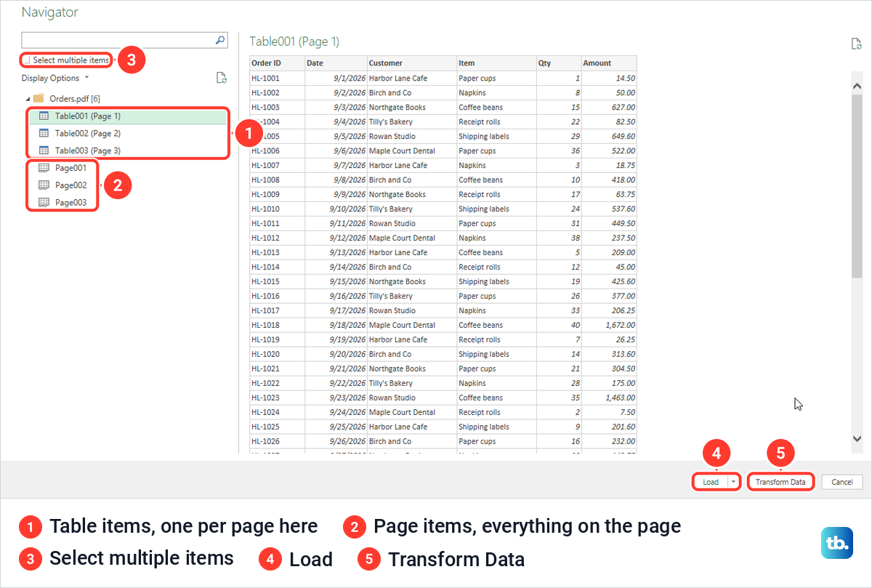Image resolution: width=872 pixels, height=588 pixels.
Task: Click the HL-1001 order ID cell
Action: tap(277, 78)
